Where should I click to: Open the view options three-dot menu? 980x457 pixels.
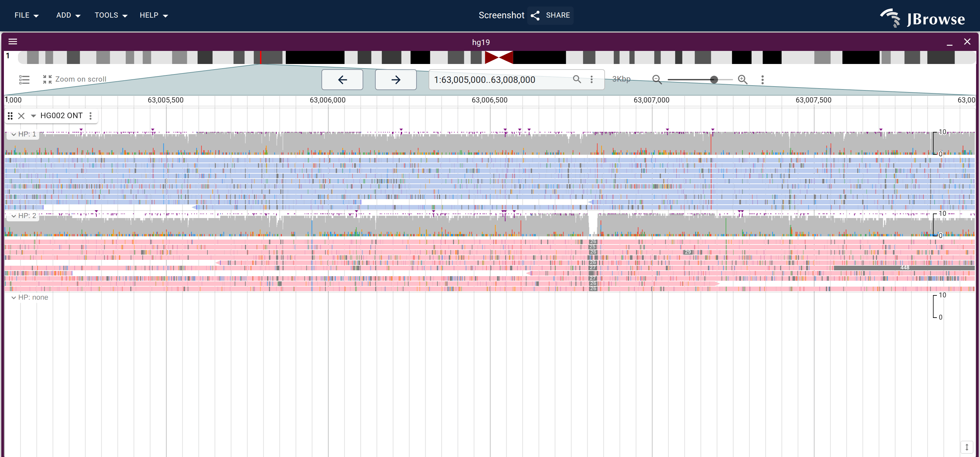[762, 79]
